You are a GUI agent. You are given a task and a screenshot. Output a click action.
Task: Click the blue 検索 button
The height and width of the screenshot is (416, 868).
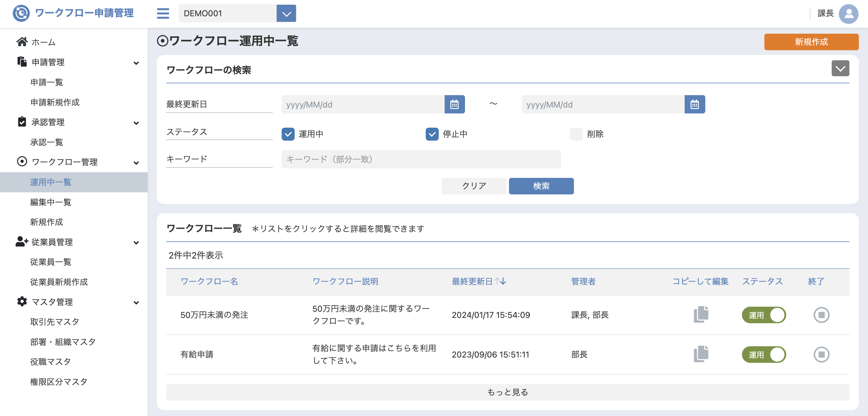tap(541, 186)
